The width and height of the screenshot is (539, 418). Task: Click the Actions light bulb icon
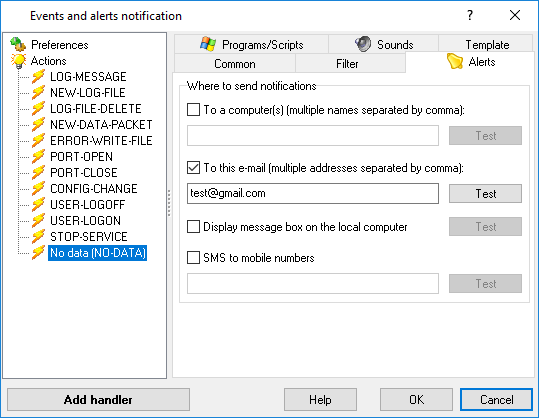[x=18, y=61]
